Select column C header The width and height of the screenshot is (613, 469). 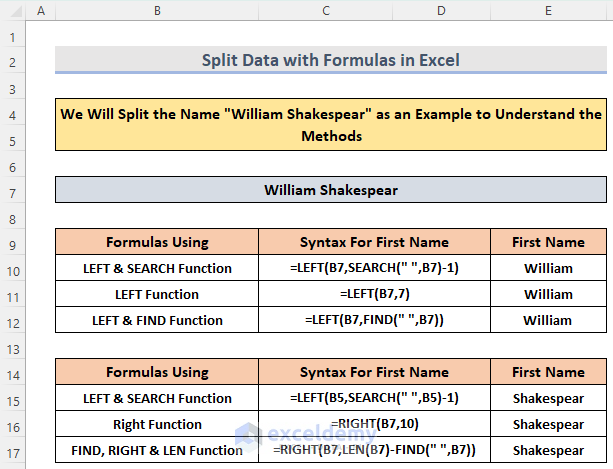[326, 11]
